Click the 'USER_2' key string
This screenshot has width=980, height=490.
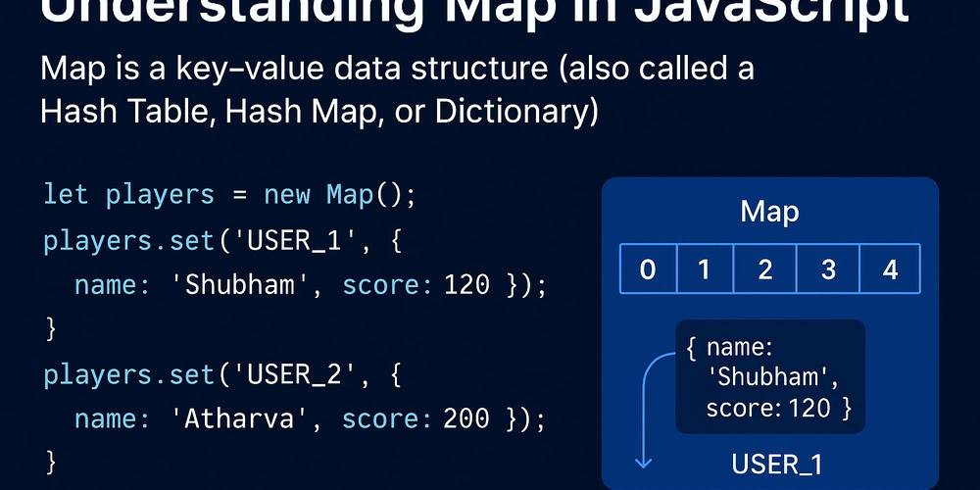point(295,375)
